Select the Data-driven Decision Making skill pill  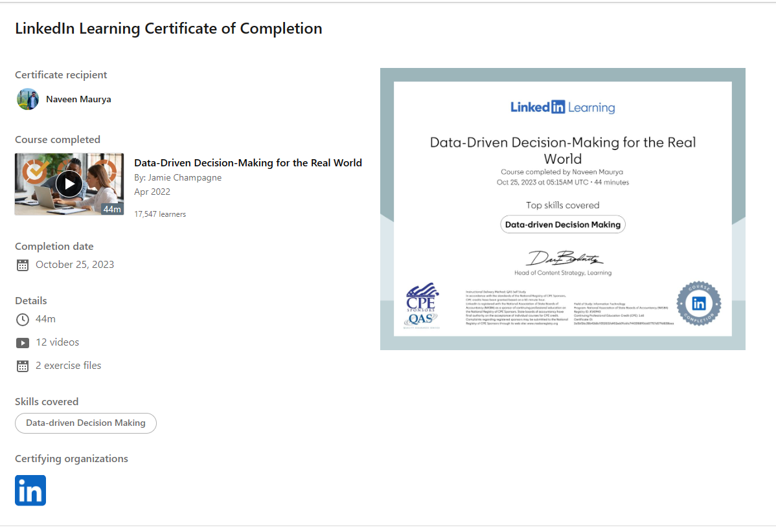pyautogui.click(x=86, y=423)
